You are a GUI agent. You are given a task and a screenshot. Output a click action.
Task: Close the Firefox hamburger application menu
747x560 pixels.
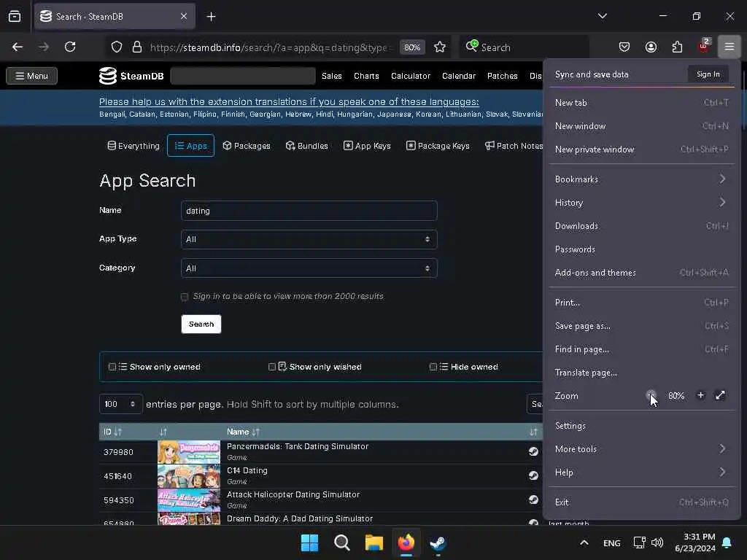729,47
